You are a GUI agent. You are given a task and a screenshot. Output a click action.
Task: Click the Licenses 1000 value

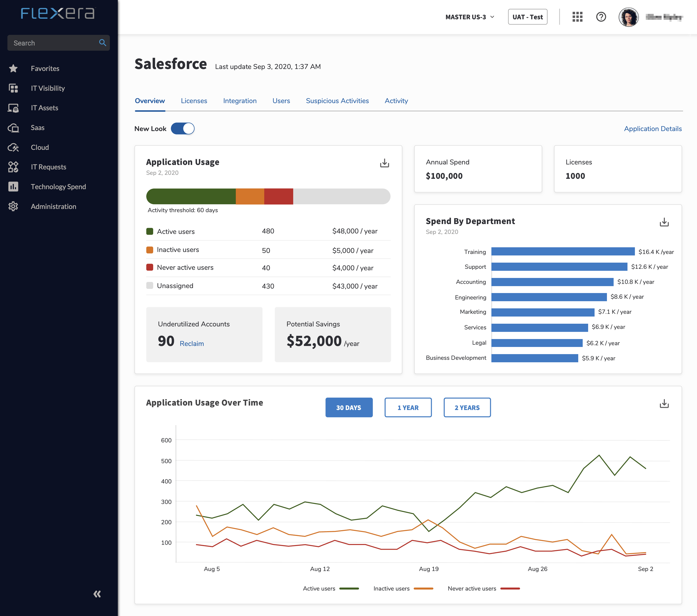pos(575,176)
